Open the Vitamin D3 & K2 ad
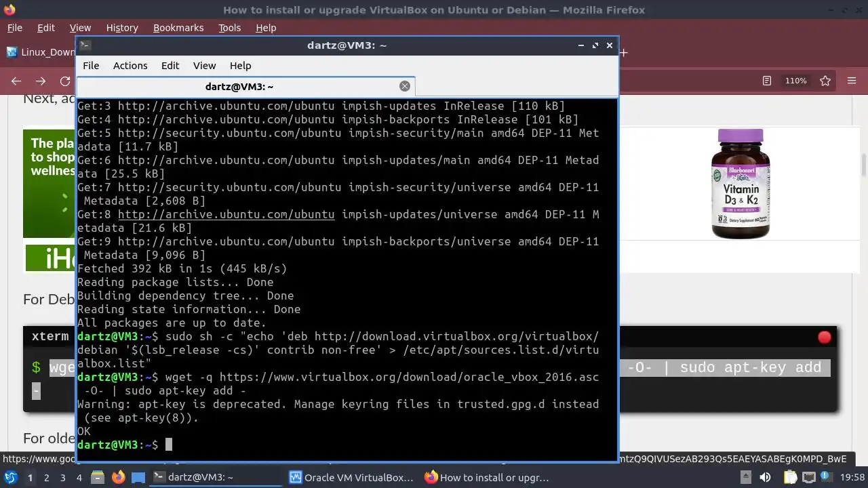The height and width of the screenshot is (488, 868). (740, 183)
